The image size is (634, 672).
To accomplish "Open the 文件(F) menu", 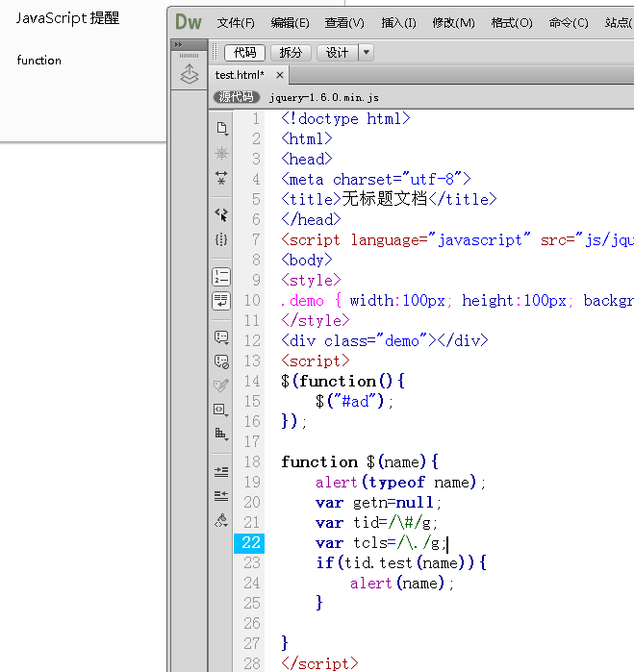I will click(x=236, y=23).
